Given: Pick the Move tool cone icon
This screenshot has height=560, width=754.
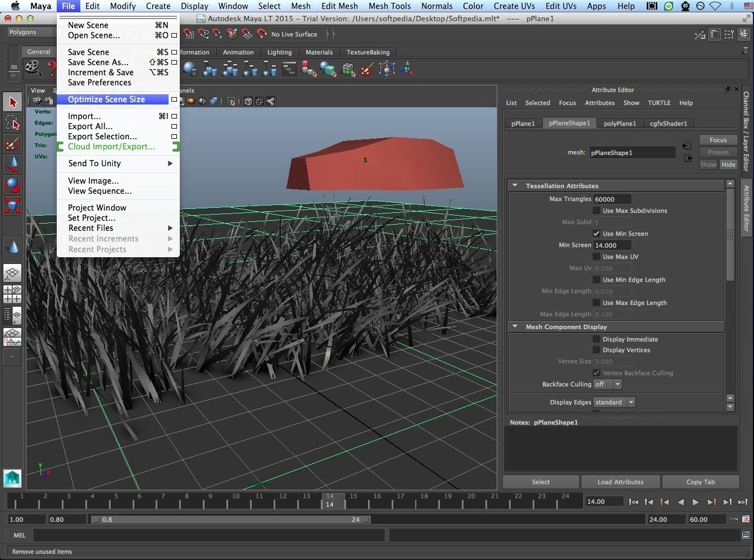Looking at the screenshot, I should [12, 163].
